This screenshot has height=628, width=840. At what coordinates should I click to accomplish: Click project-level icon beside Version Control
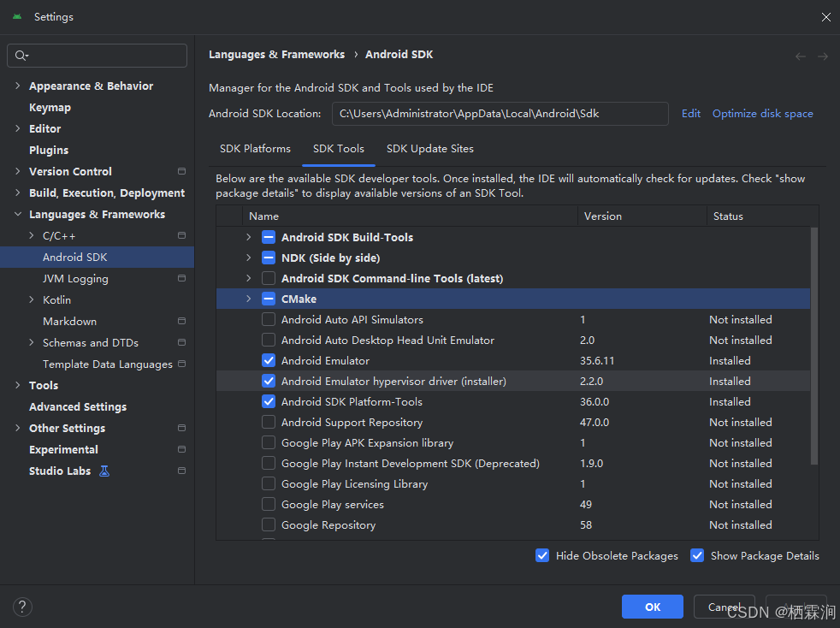(181, 171)
